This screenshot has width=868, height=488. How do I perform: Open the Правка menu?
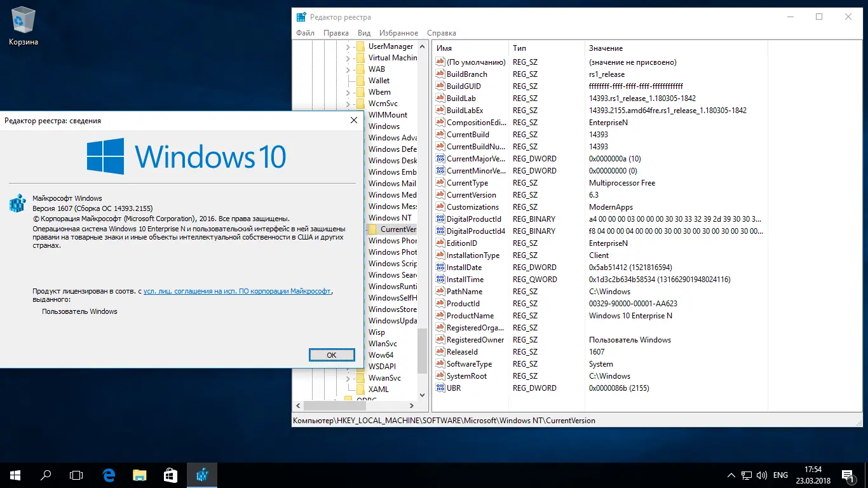click(x=336, y=32)
